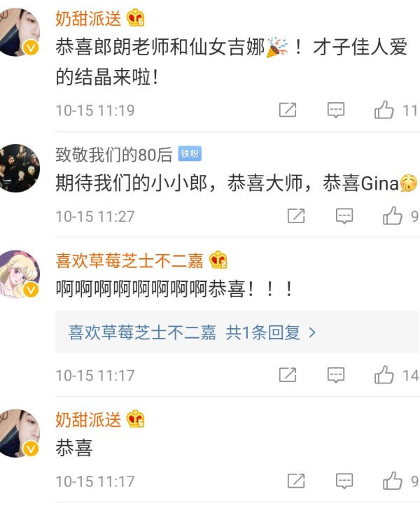
Task: Reply to the 10-15 11:27 comment
Action: pos(344,216)
